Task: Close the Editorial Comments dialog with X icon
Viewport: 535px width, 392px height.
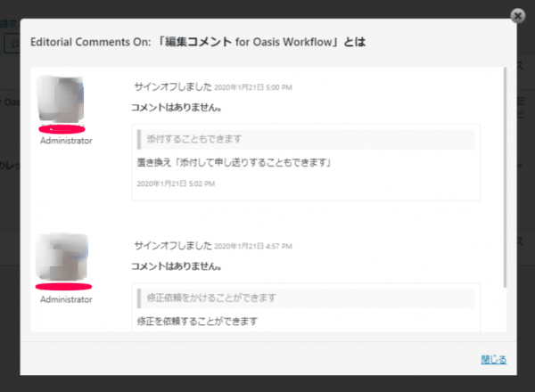Action: point(517,16)
